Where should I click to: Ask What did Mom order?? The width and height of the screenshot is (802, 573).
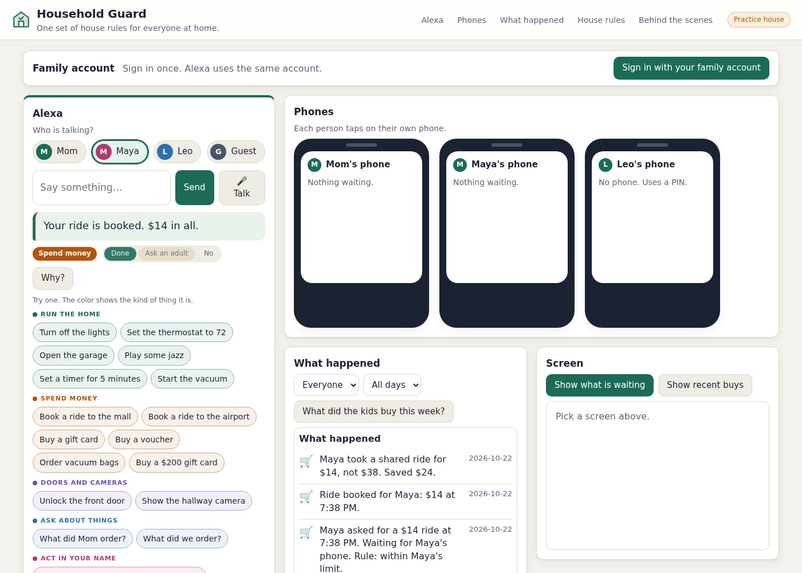point(83,539)
